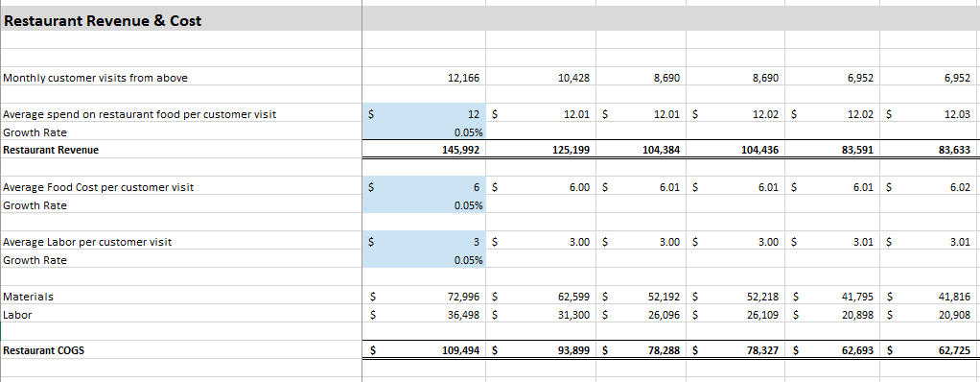Select the last column revenue value 83,633
Viewport: 980px width, 382px height.
coord(929,150)
